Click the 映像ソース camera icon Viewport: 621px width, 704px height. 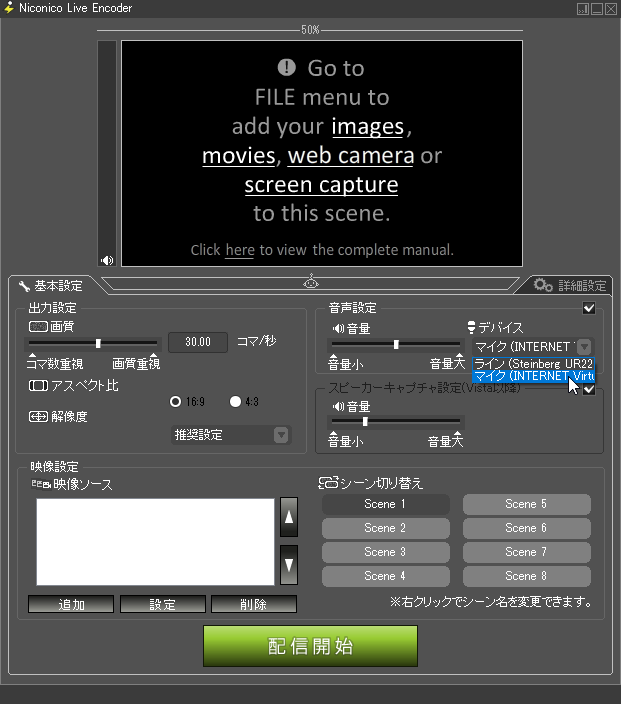pos(41,484)
